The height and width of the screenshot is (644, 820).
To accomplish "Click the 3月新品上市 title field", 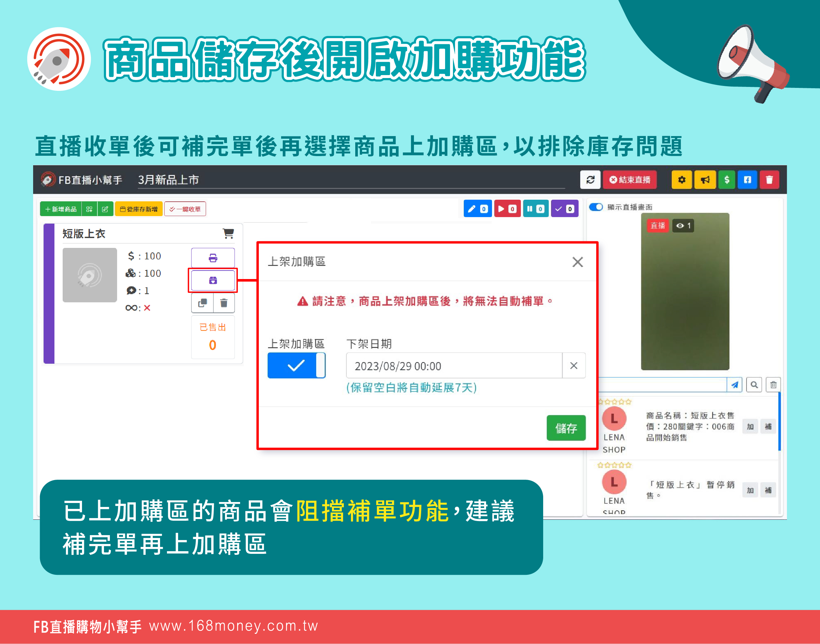I will pyautogui.click(x=351, y=180).
